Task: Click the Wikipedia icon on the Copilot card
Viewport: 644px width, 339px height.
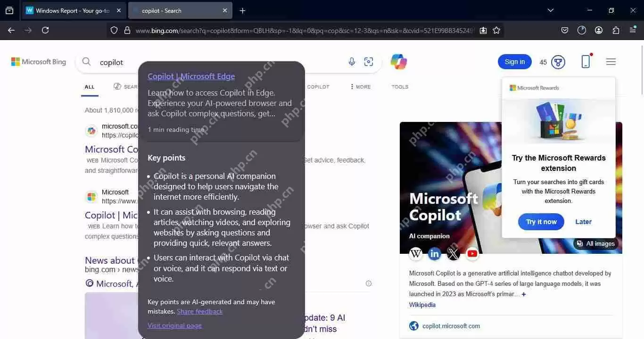Action: click(416, 253)
